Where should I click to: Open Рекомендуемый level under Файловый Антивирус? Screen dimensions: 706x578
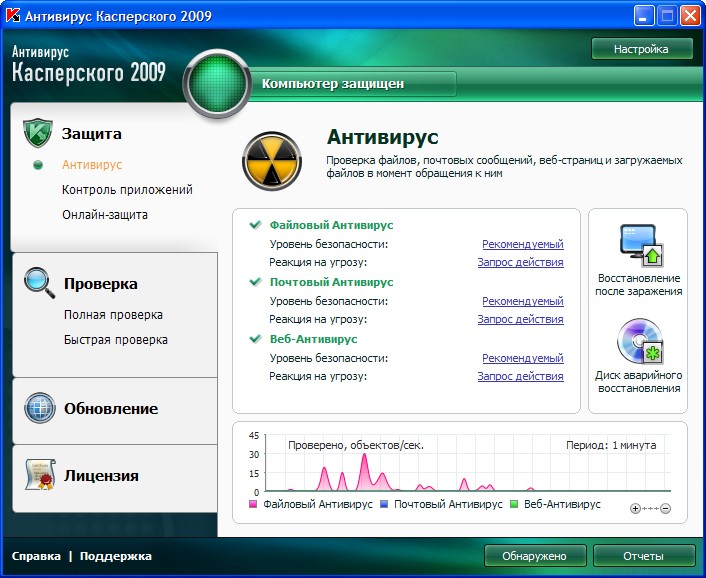[523, 244]
